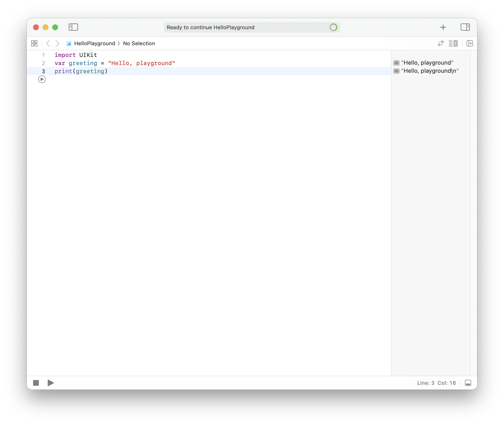Open the No Selection jump bar item

[x=139, y=43]
